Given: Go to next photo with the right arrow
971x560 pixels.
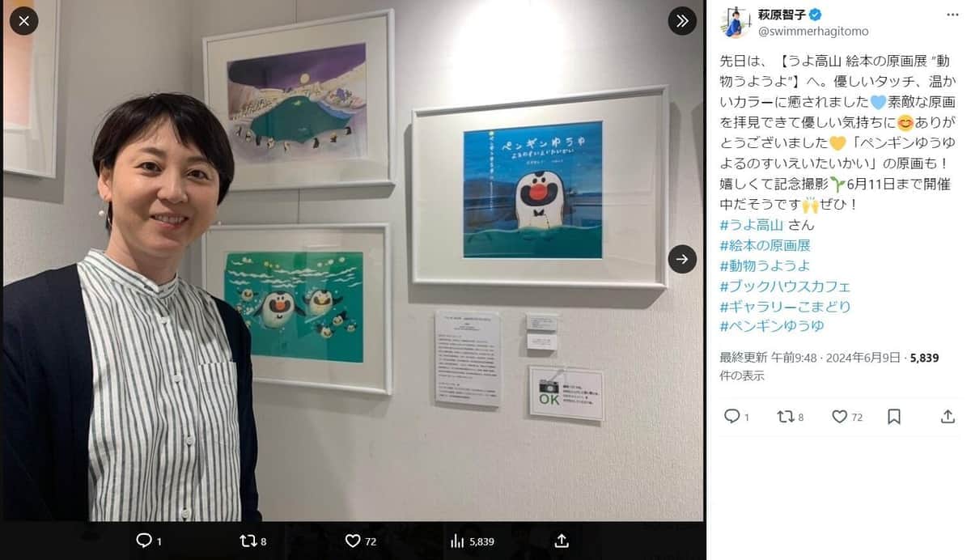Looking at the screenshot, I should pos(682,259).
